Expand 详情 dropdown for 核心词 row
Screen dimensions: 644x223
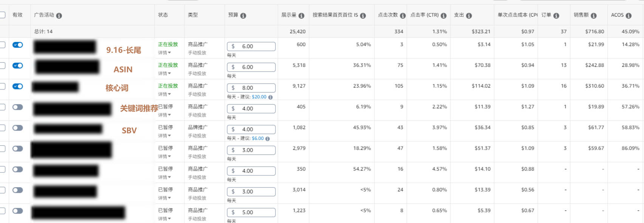164,94
